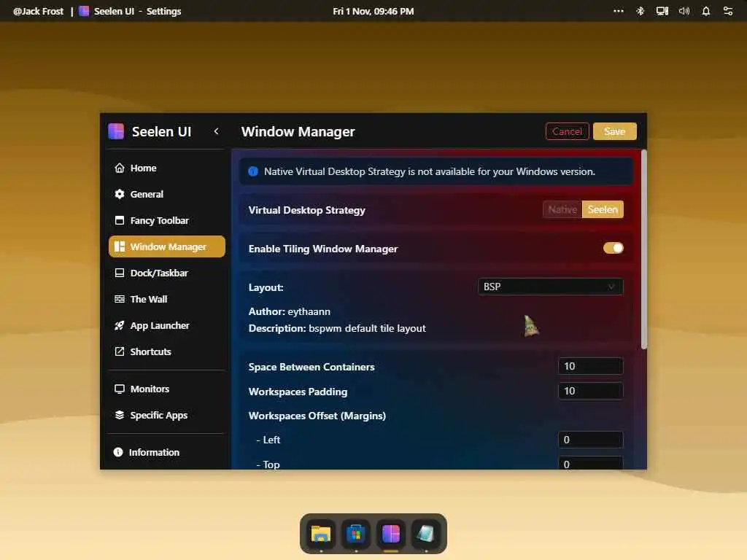Image resolution: width=747 pixels, height=560 pixels.
Task: Go to Shortcuts settings
Action: tap(167, 351)
